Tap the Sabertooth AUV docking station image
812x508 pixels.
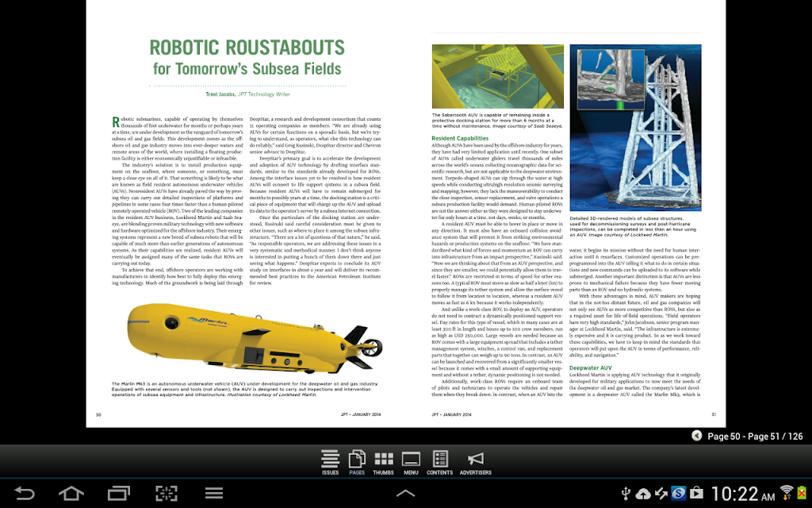(498, 76)
